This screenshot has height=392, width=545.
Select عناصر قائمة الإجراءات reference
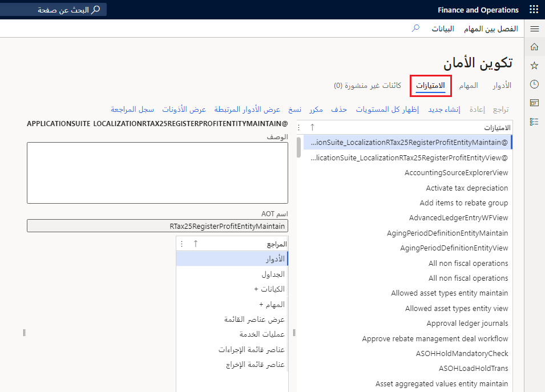pos(232,350)
